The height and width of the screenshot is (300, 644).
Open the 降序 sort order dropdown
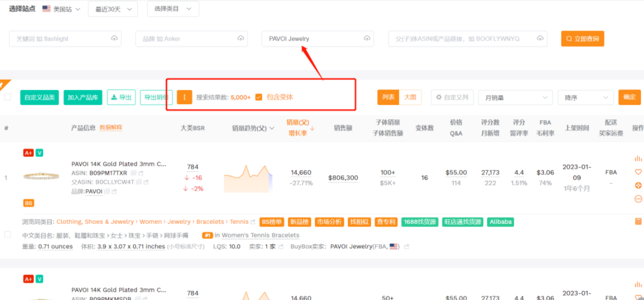(x=586, y=98)
